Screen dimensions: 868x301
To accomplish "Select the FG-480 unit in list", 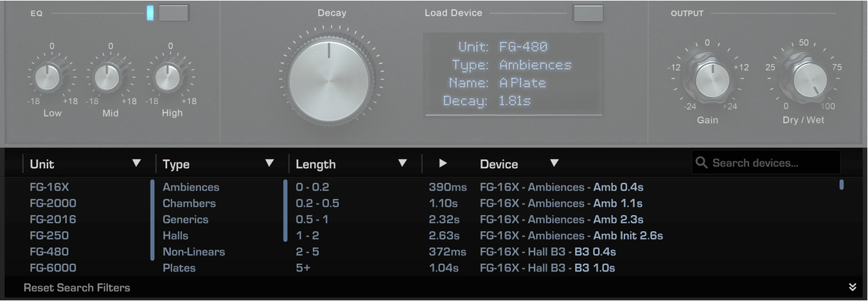I will (49, 252).
